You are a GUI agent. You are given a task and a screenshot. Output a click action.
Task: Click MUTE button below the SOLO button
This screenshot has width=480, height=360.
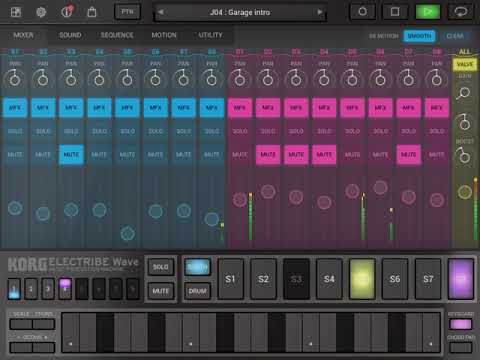[x=161, y=291]
